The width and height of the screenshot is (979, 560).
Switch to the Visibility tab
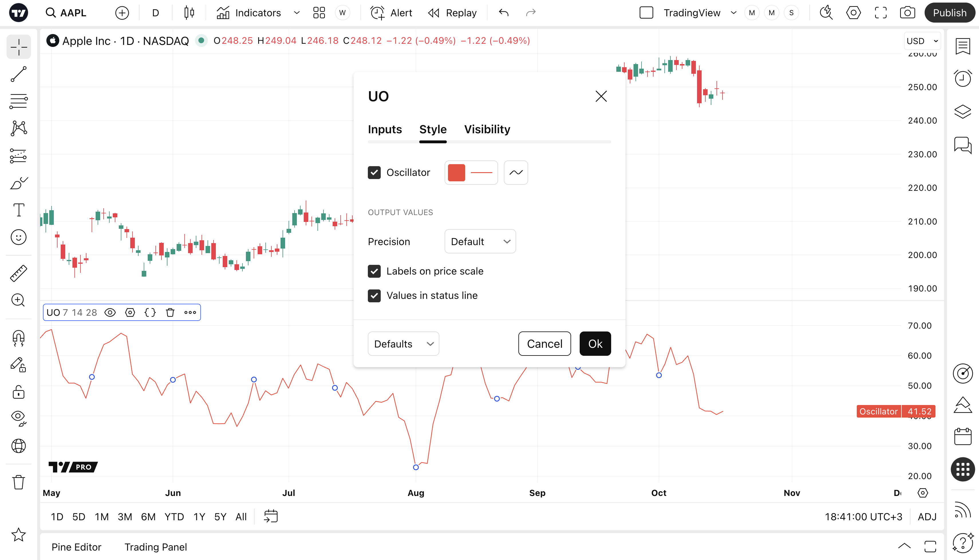pyautogui.click(x=487, y=129)
